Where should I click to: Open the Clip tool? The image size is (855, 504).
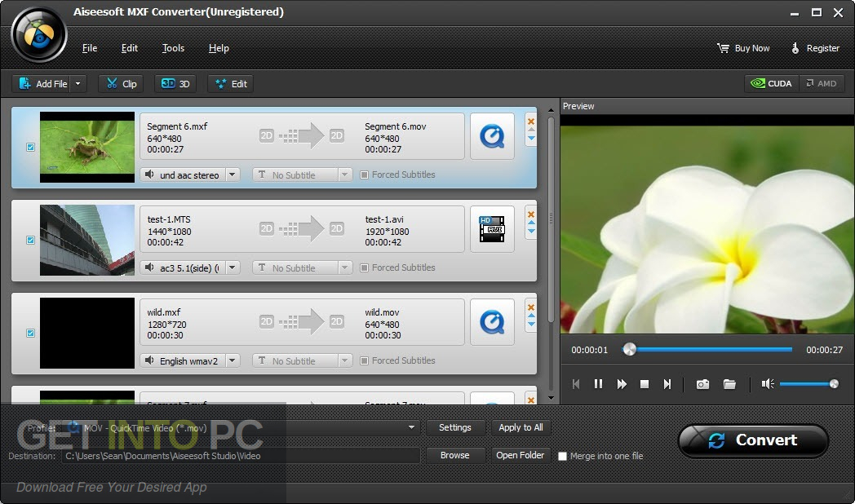(x=121, y=83)
